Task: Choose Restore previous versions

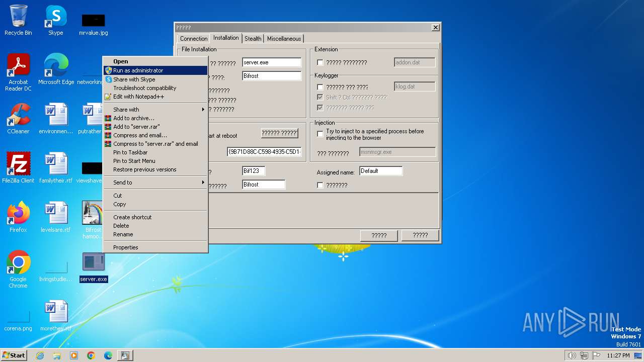Action: tap(155, 169)
